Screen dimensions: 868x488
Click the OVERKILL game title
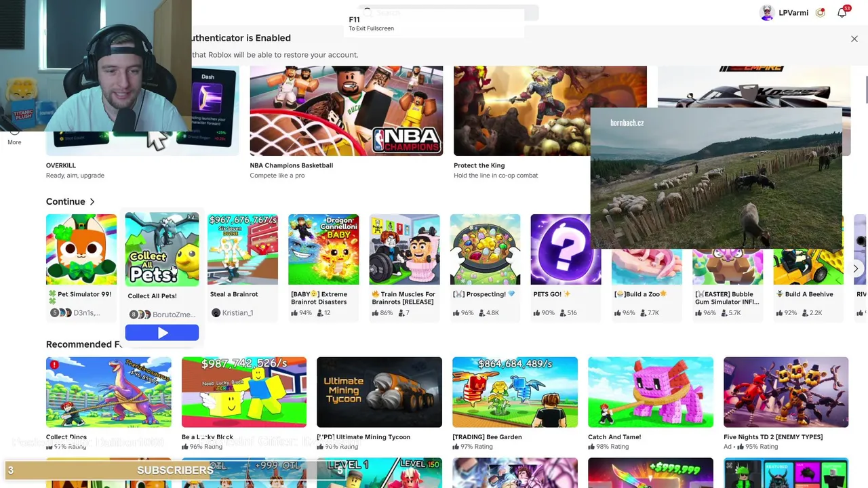pyautogui.click(x=61, y=165)
